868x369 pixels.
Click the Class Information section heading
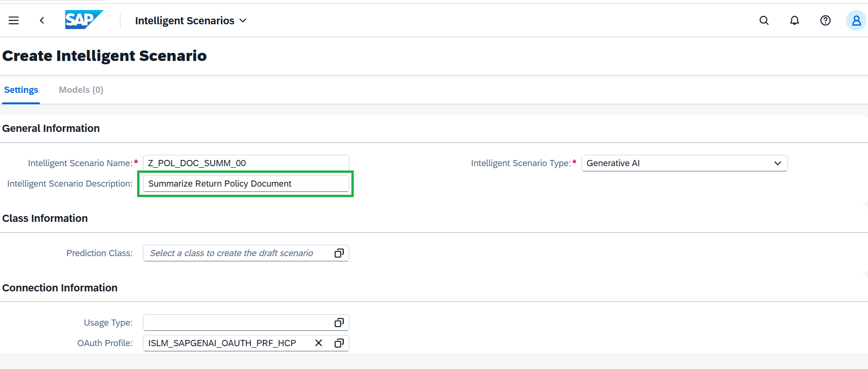coord(45,219)
